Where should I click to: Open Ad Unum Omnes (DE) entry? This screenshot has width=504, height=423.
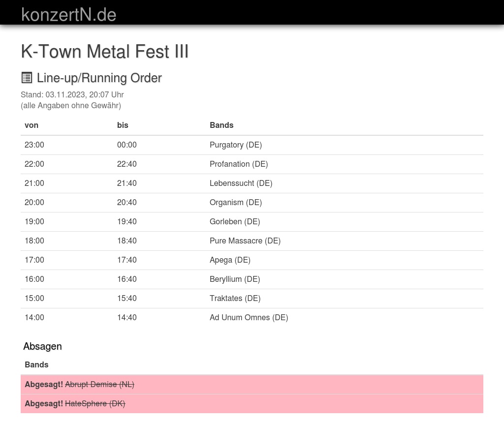[249, 317]
